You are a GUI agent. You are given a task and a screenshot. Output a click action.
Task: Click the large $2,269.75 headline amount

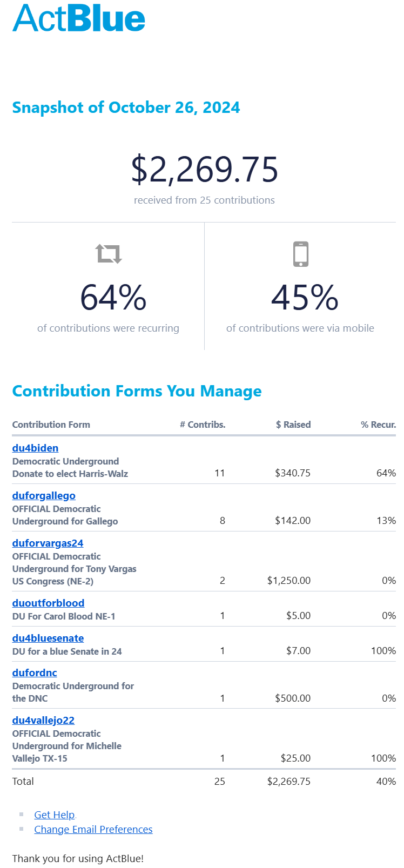click(x=204, y=169)
